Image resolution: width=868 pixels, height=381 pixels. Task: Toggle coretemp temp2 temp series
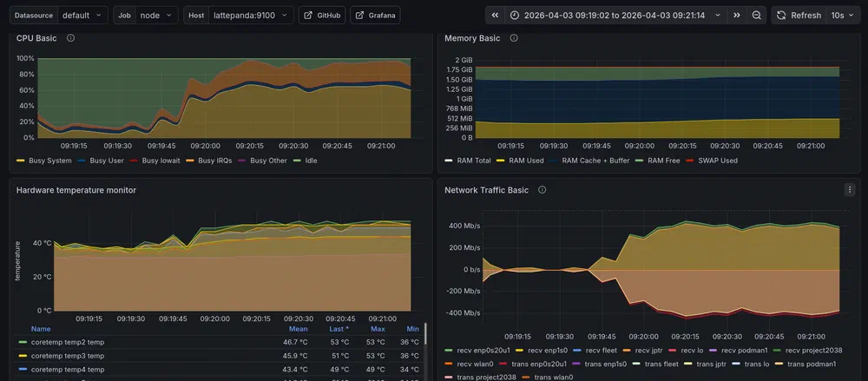68,342
